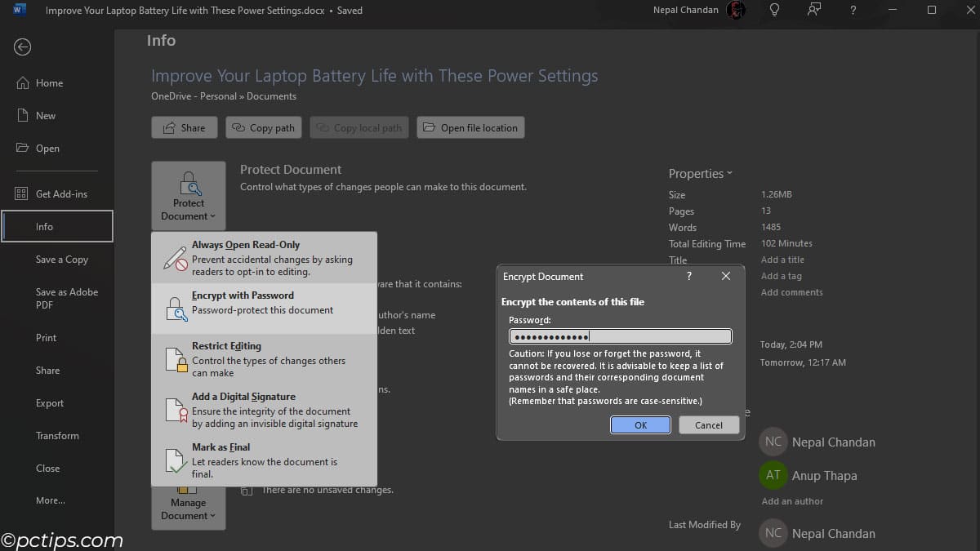Select the Restrict Editing lock icon

(x=175, y=355)
